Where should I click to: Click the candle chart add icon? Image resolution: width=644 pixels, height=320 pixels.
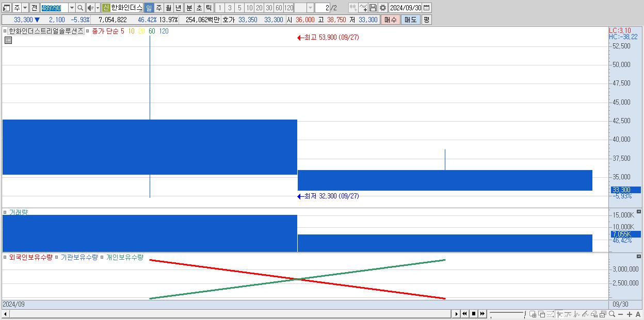[353, 8]
